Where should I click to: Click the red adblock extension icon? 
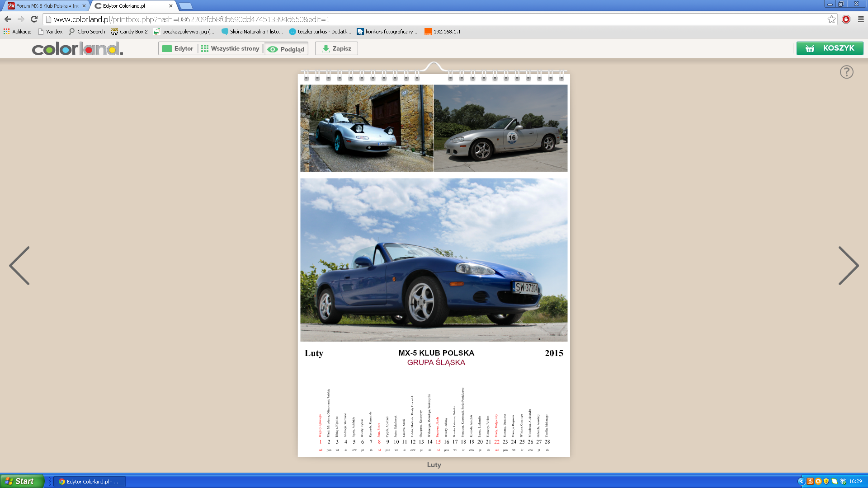pyautogui.click(x=846, y=19)
